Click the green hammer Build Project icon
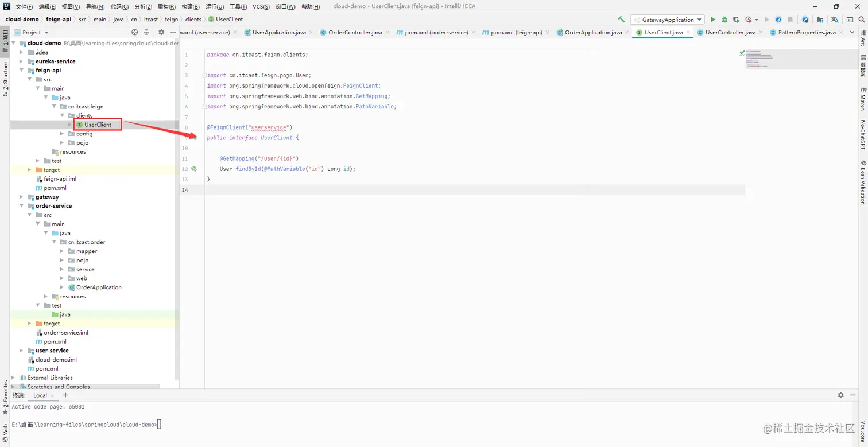This screenshot has height=447, width=868. 621,20
